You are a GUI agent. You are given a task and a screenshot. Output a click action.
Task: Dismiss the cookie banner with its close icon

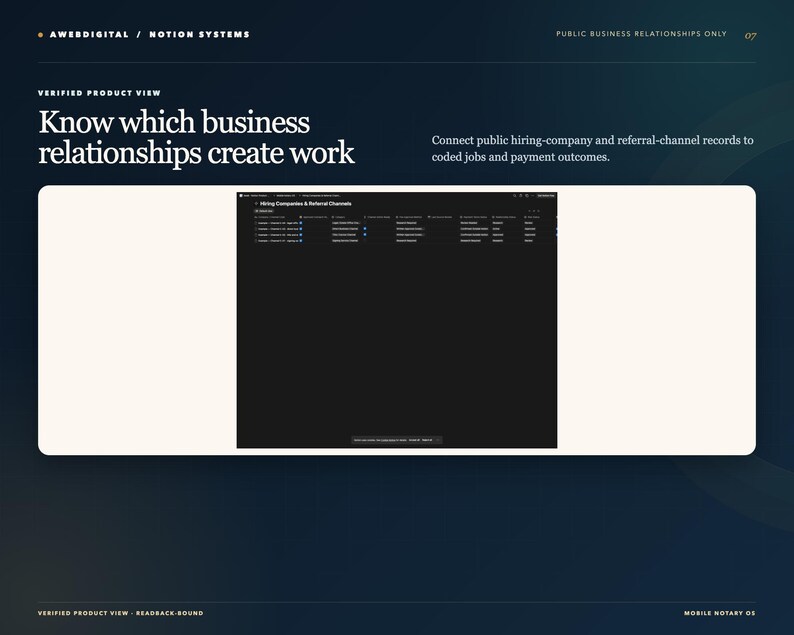(438, 440)
